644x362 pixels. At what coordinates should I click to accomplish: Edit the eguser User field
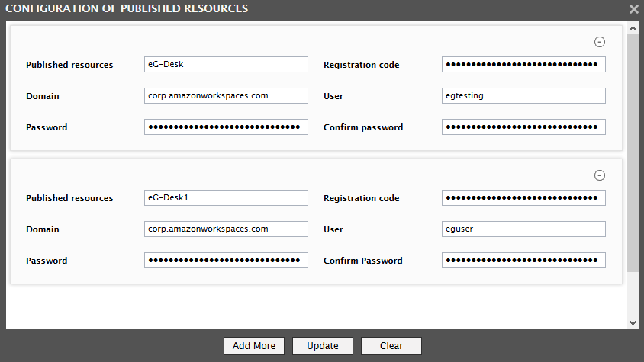(x=523, y=229)
